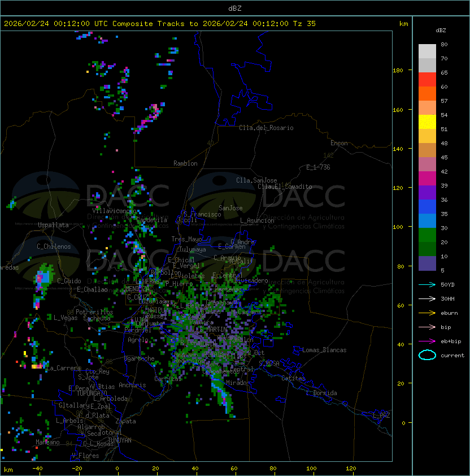Click the 'Zapata' map label

click(x=125, y=421)
